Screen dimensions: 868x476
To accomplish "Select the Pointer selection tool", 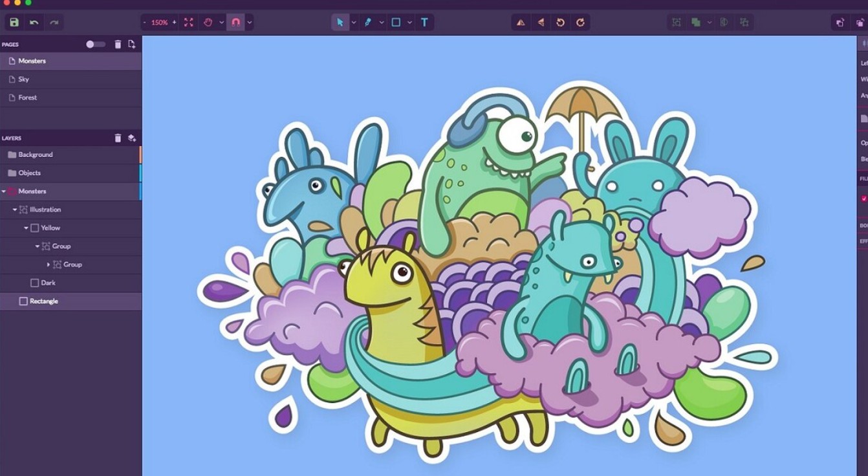I will click(340, 22).
